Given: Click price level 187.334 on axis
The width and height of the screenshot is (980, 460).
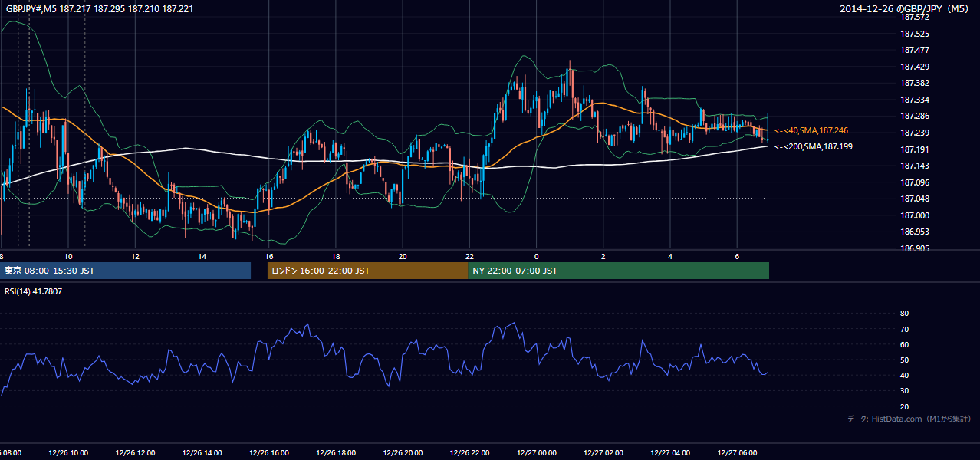Looking at the screenshot, I should tap(915, 100).
